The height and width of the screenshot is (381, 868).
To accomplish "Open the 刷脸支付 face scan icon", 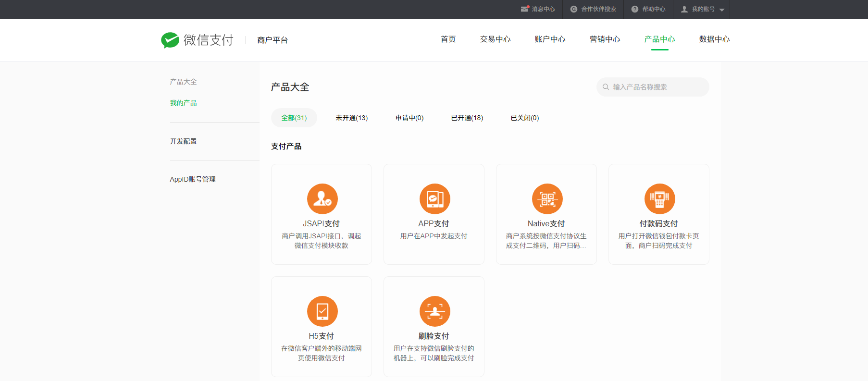I will [435, 311].
